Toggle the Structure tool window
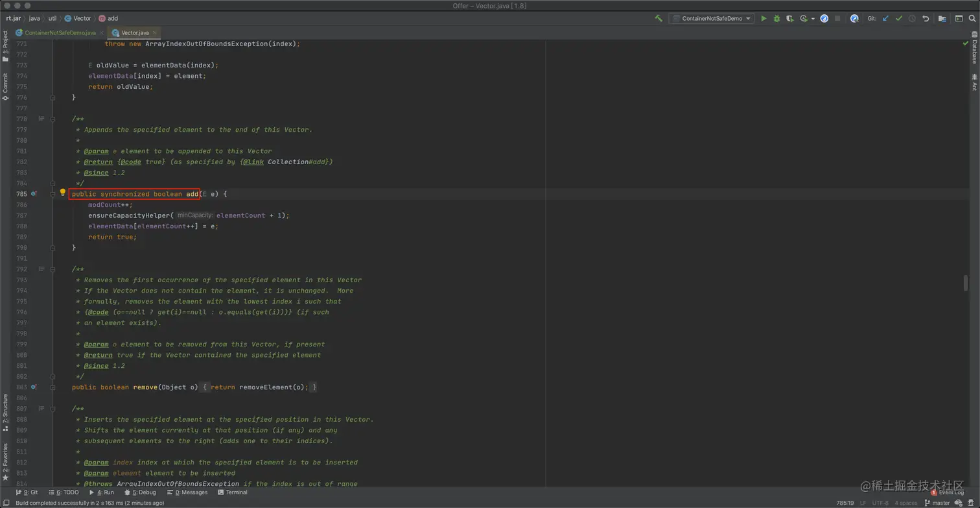Image resolution: width=980 pixels, height=508 pixels. [5, 413]
